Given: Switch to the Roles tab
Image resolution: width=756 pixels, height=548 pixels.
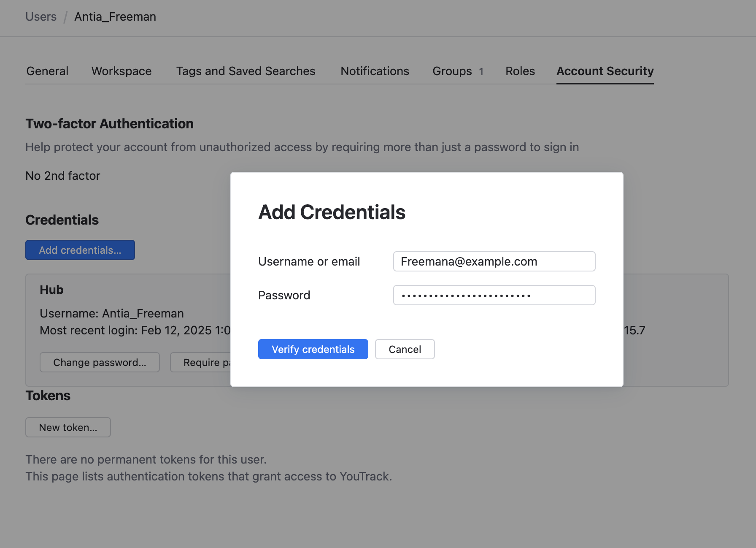Looking at the screenshot, I should [x=520, y=71].
